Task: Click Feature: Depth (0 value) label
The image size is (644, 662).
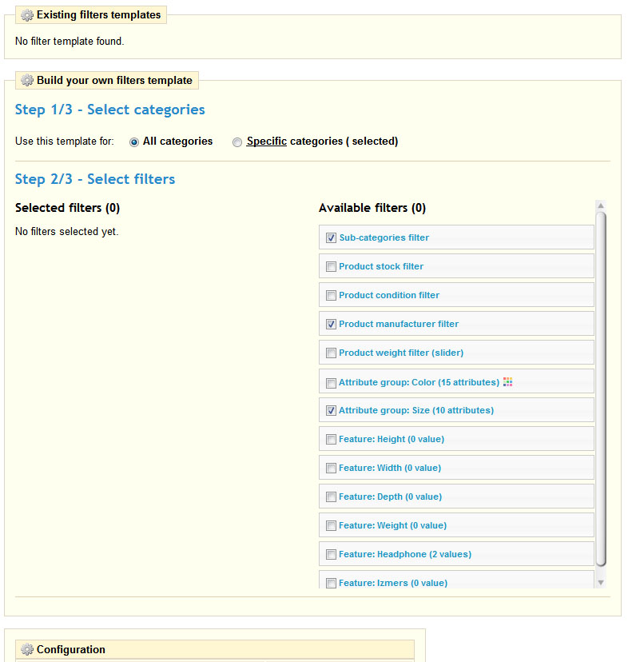Action: [x=391, y=496]
